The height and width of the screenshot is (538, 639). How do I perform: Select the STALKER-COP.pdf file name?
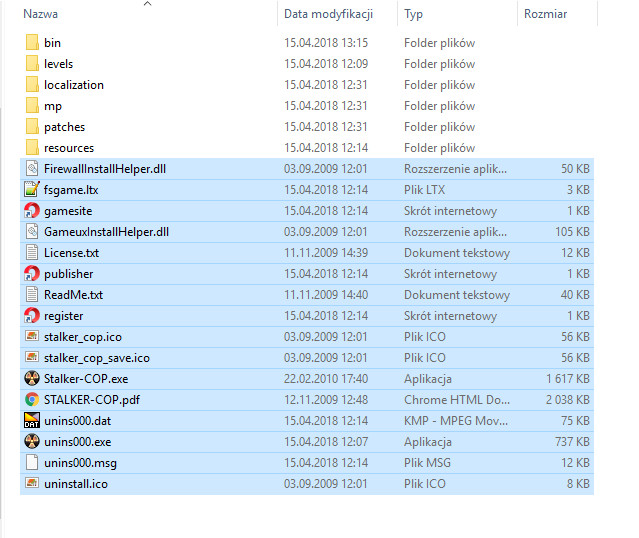92,400
